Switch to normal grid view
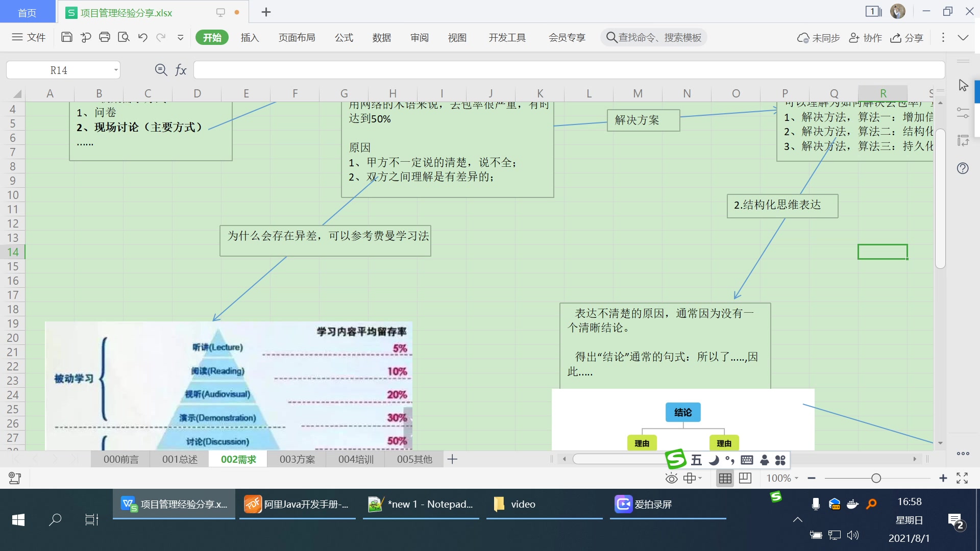Screen dimensions: 980x551 click(725, 478)
